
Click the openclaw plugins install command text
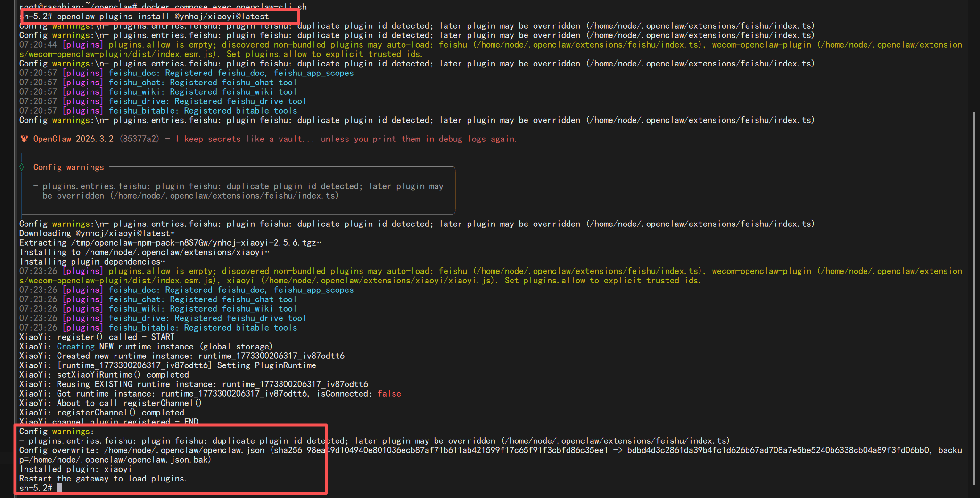[163, 17]
